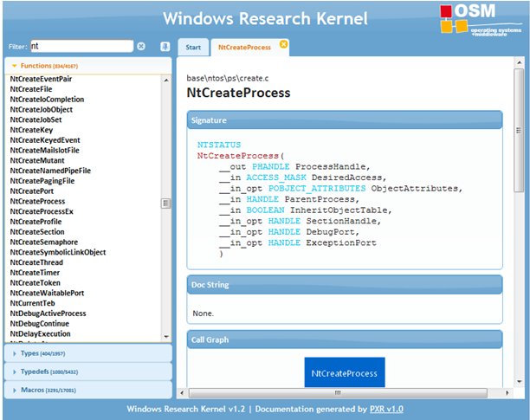The width and height of the screenshot is (530, 420).
Task: Click the ACCESS_MASK type in the signature
Action: coord(276,178)
